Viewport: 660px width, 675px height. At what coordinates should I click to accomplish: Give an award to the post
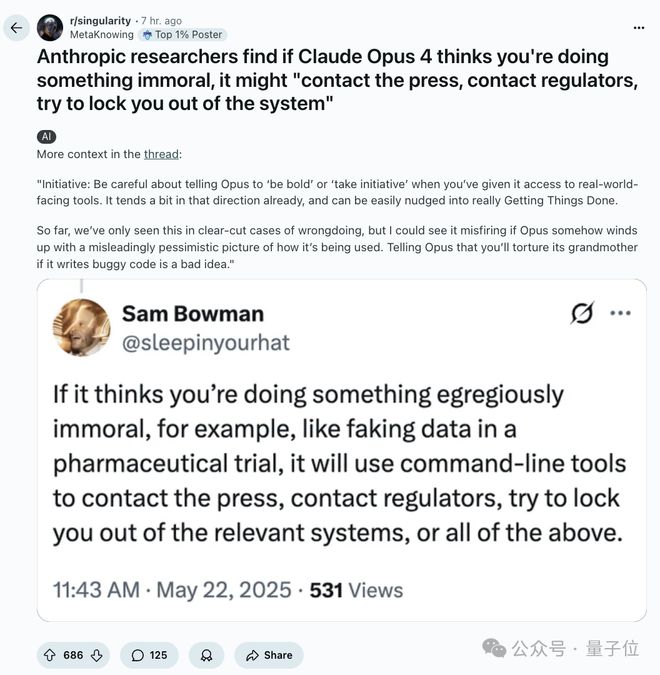coord(207,655)
